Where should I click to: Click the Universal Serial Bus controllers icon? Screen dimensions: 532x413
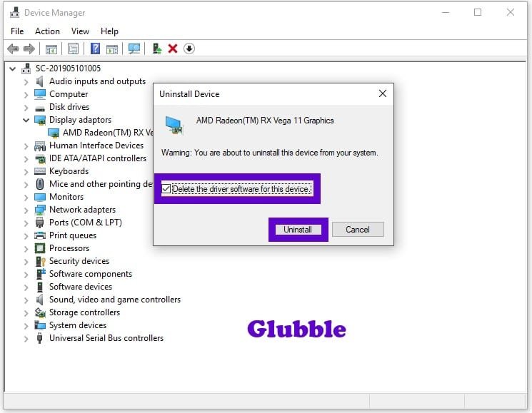point(40,338)
